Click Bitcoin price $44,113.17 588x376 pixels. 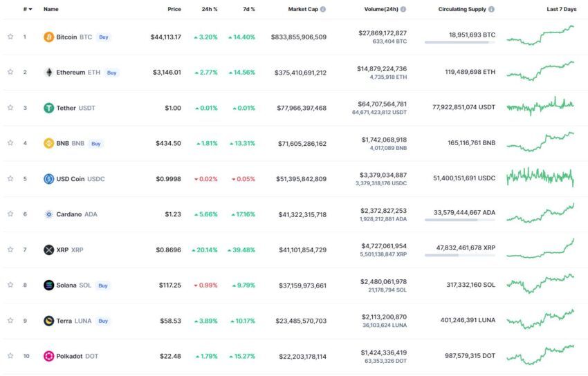tap(166, 37)
